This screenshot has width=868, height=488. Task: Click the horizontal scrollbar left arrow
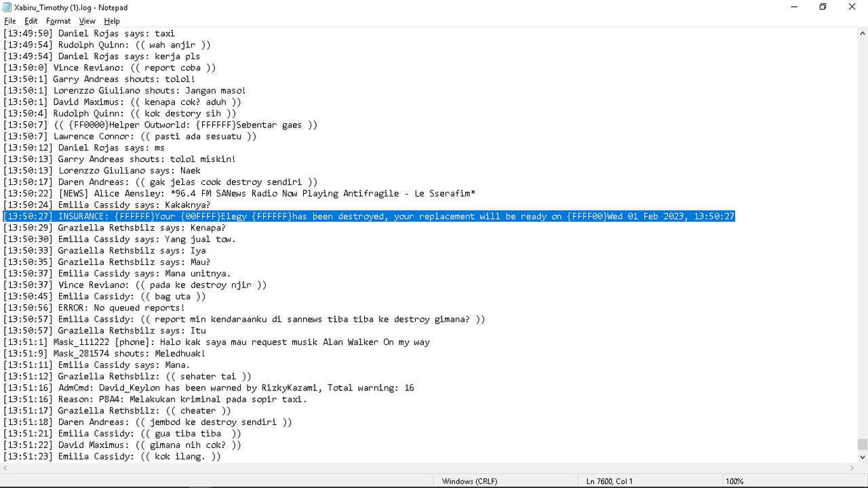(6, 468)
